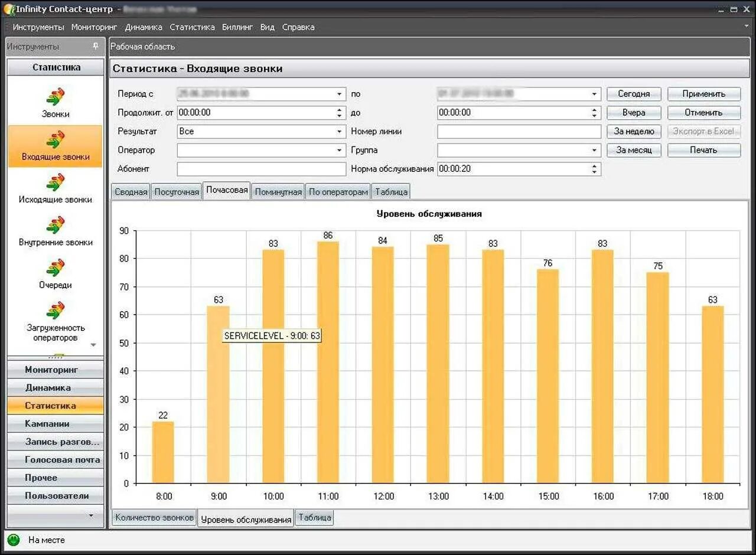
Task: Open the Динамика sidebar section
Action: pos(56,388)
